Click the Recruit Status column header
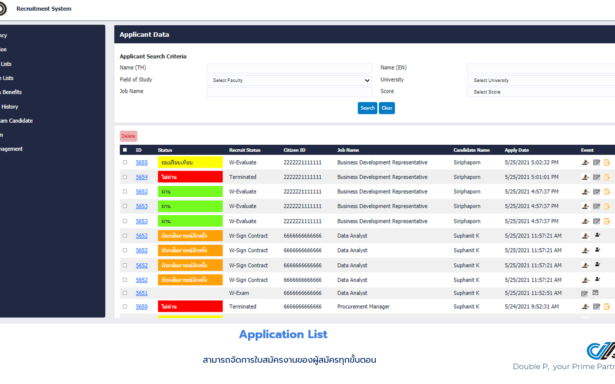The height and width of the screenshot is (384, 615). [x=245, y=150]
